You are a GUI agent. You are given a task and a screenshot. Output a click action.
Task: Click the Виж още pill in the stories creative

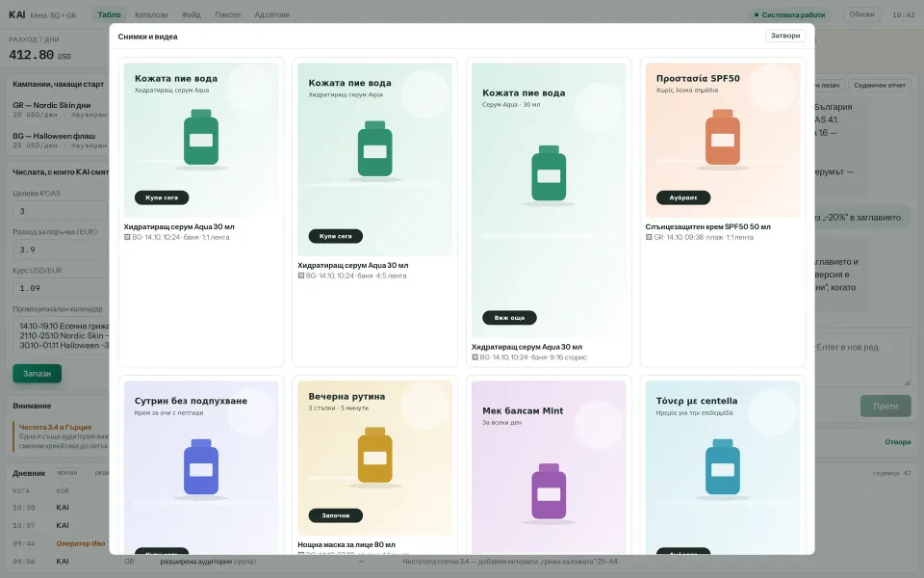tap(509, 317)
